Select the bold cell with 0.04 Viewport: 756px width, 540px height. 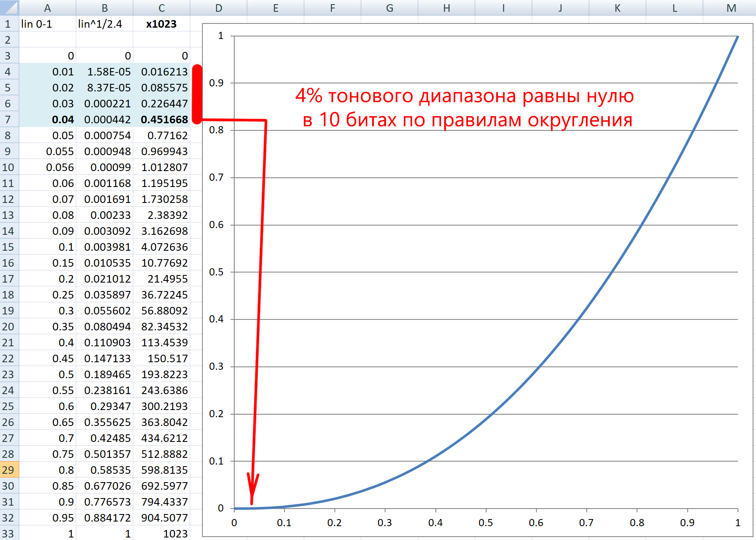(47, 119)
